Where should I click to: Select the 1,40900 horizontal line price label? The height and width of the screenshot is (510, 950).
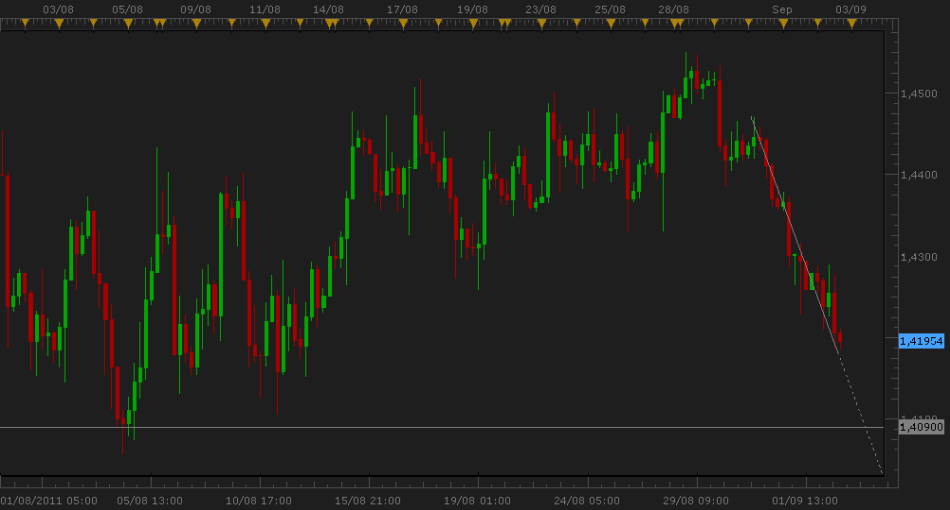pos(921,427)
